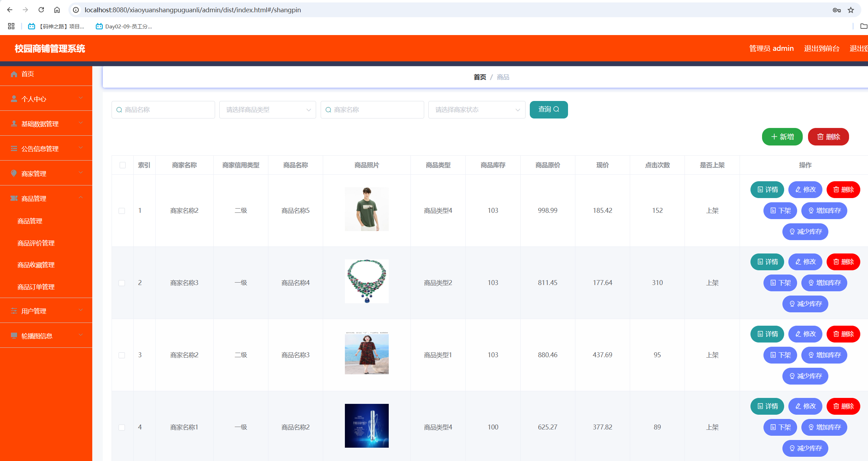Open the browser home page icon

(57, 10)
